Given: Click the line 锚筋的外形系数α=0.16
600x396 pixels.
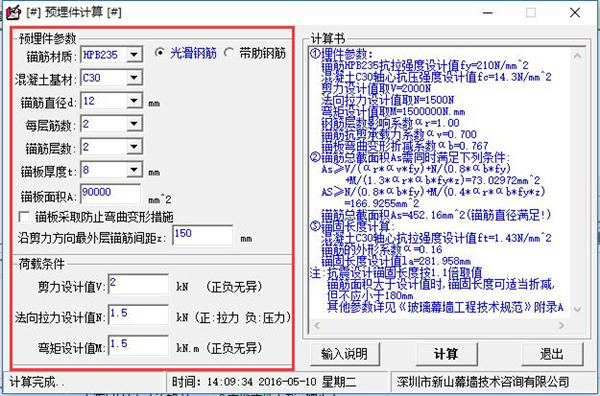Looking at the screenshot, I should (x=382, y=249).
